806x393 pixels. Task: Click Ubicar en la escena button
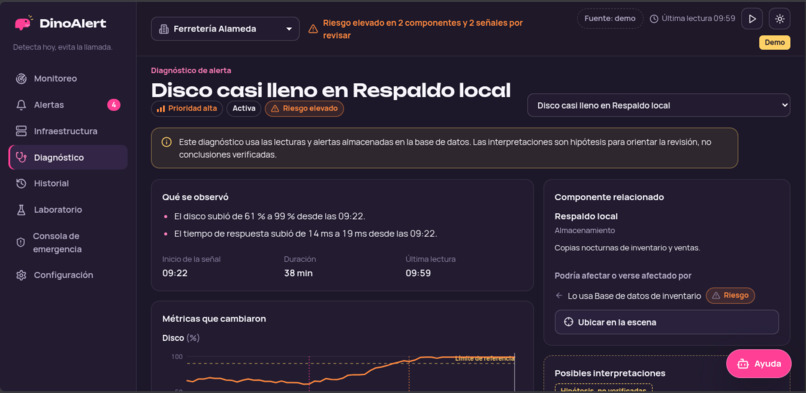tap(667, 322)
